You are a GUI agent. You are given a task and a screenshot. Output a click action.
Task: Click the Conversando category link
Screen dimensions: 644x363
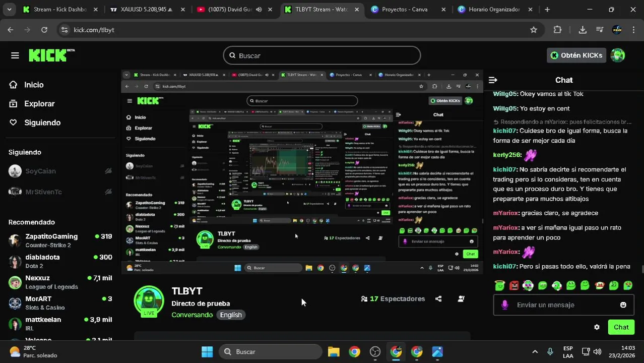coord(192,315)
